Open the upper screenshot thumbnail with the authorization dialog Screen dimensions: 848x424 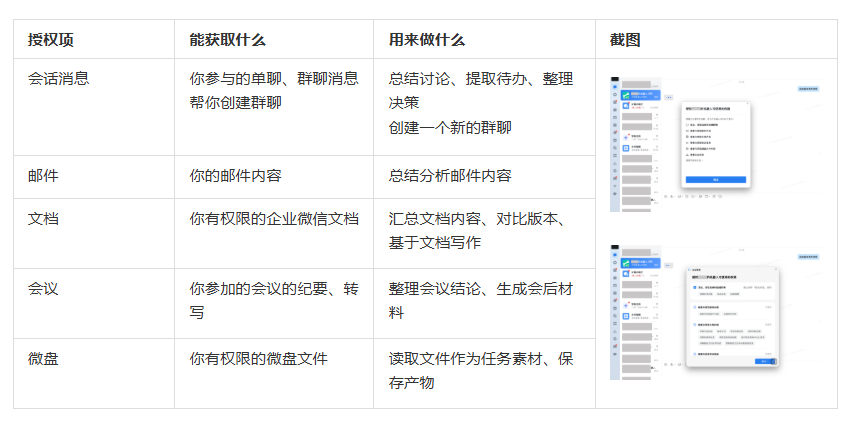point(716,144)
